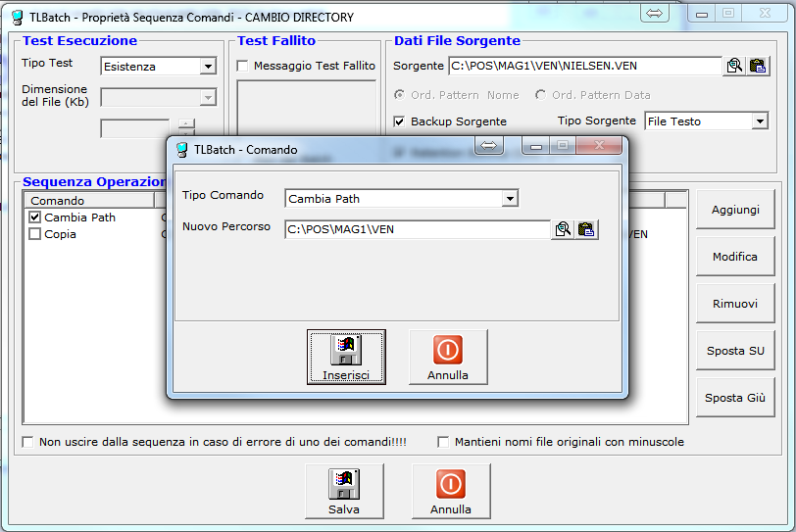The width and height of the screenshot is (796, 532).
Task: Click the Nuovo Percorso path input field
Action: (417, 229)
